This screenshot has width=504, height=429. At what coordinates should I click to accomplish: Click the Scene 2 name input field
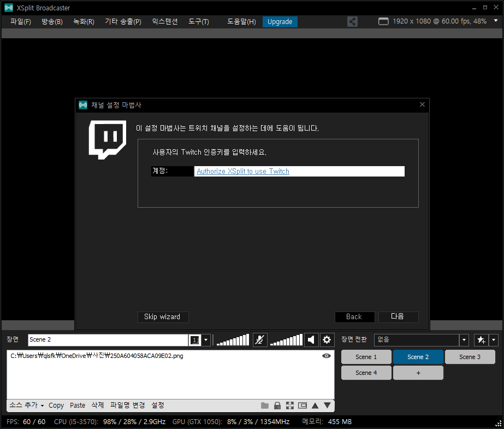[x=108, y=340]
